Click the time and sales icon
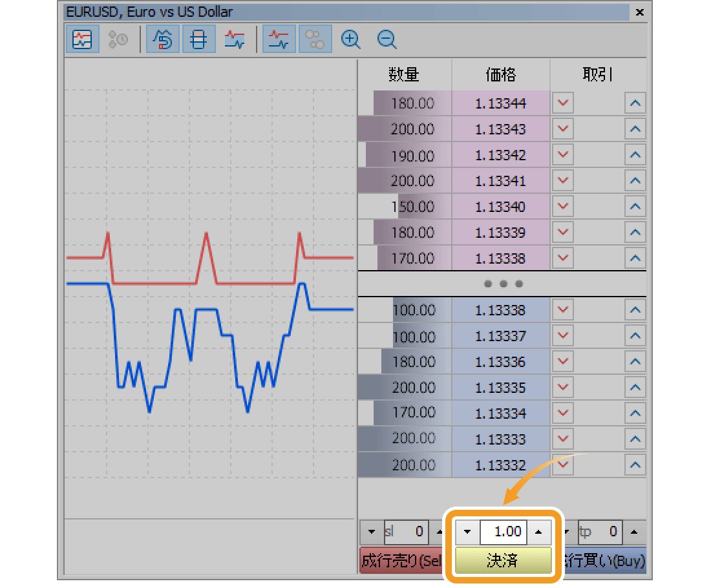 [x=118, y=39]
